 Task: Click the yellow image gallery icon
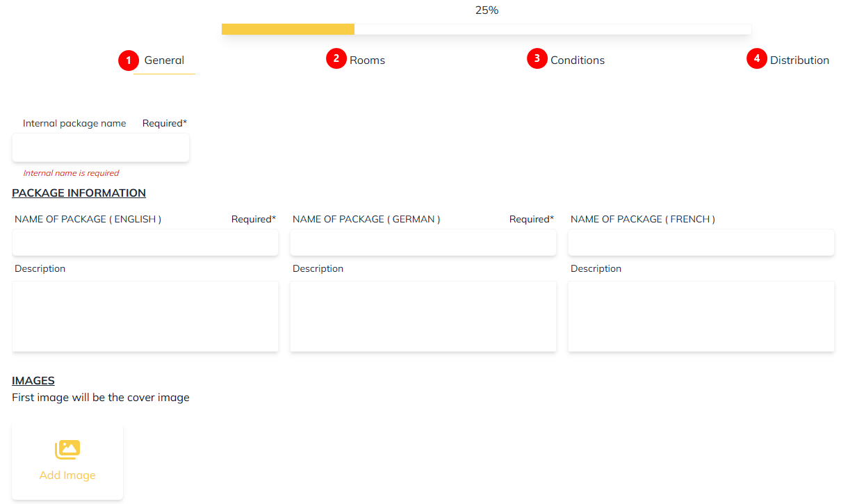tap(67, 449)
